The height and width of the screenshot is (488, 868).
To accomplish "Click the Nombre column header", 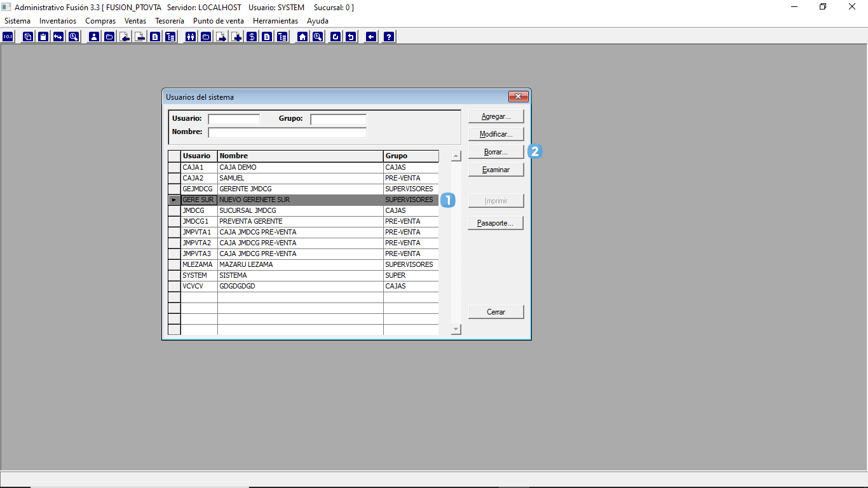I will (301, 156).
